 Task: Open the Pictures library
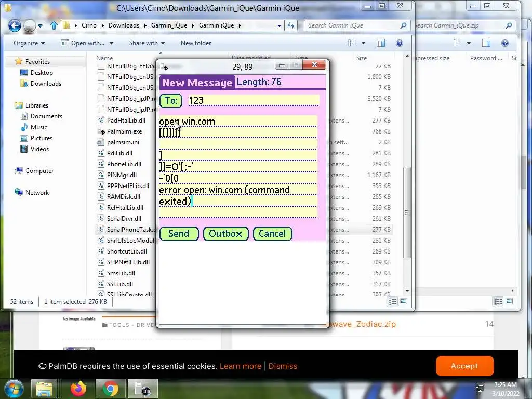(42, 138)
